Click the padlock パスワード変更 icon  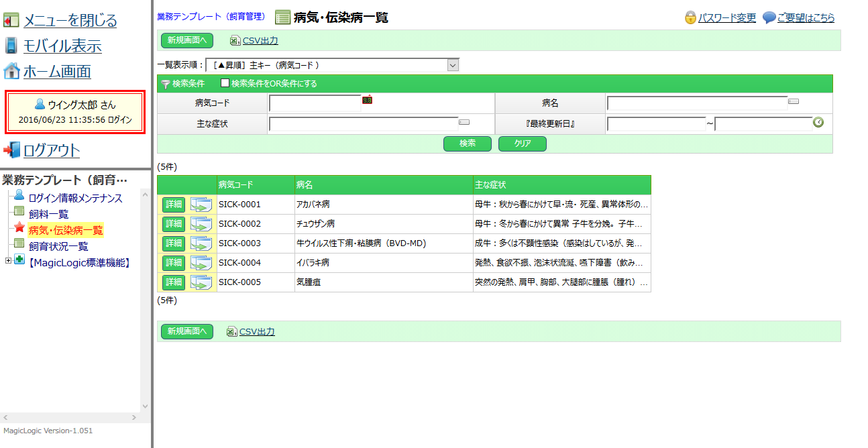coord(690,17)
